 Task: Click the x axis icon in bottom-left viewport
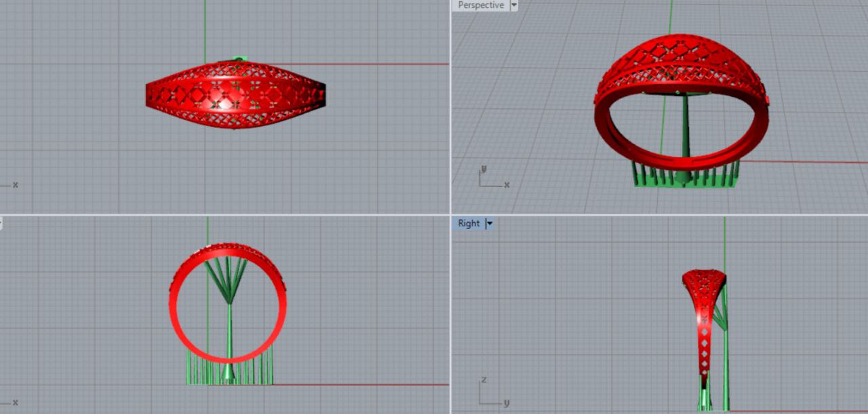click(10, 402)
